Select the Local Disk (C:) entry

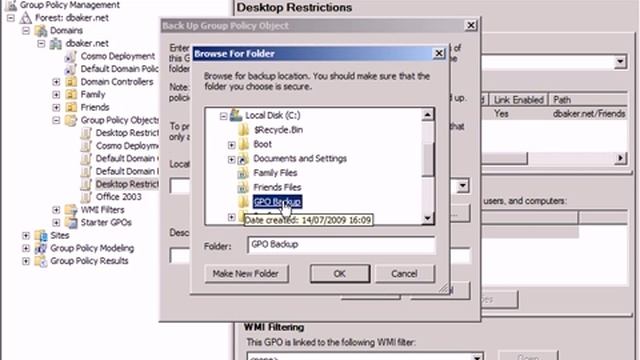pyautogui.click(x=272, y=115)
